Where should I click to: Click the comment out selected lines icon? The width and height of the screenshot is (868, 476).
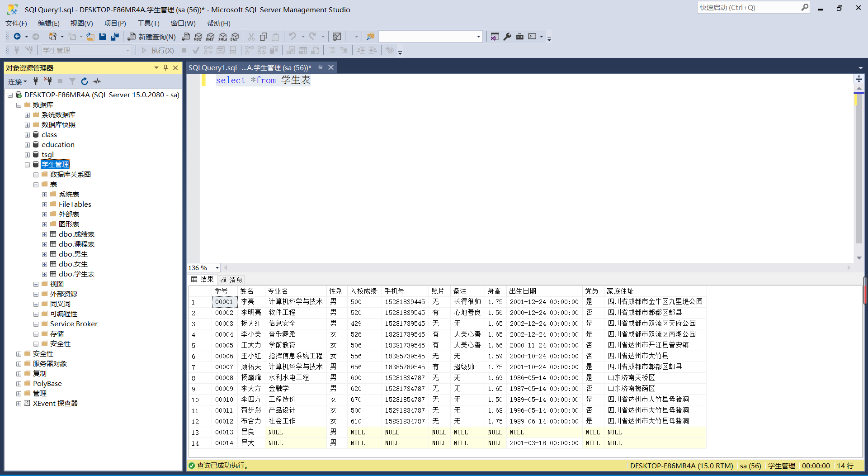pos(332,50)
